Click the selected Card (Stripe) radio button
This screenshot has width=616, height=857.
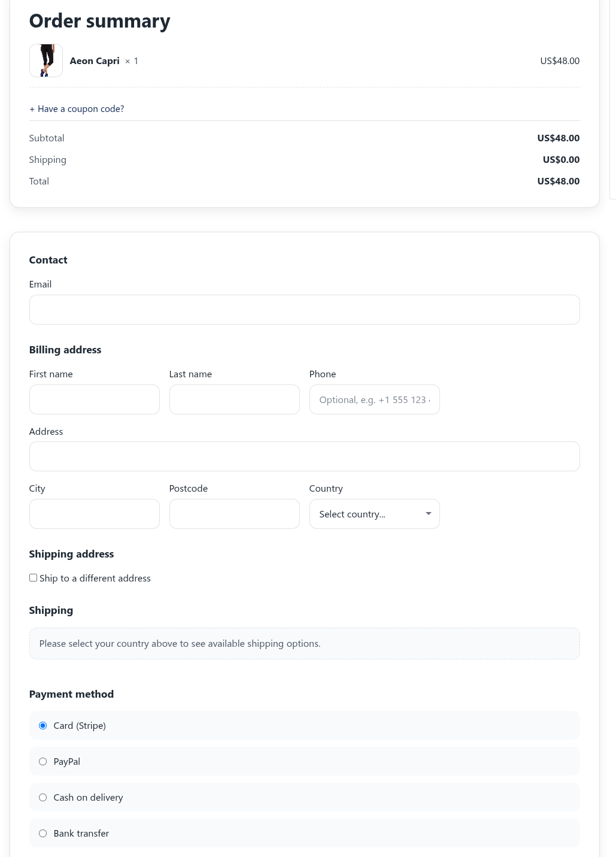click(x=43, y=725)
